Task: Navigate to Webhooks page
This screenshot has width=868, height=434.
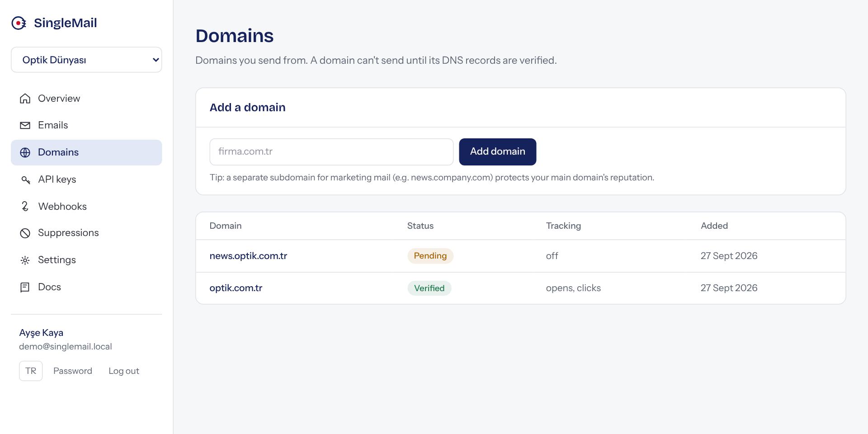Action: click(86, 207)
